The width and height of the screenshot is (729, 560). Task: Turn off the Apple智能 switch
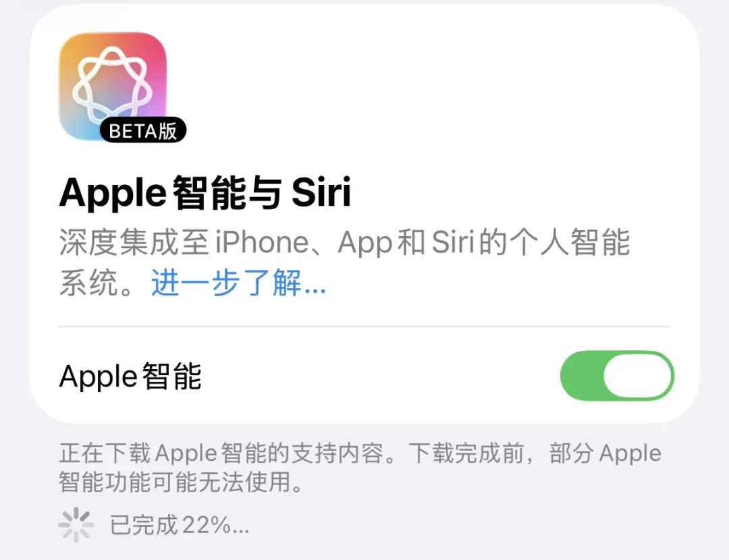tap(617, 376)
